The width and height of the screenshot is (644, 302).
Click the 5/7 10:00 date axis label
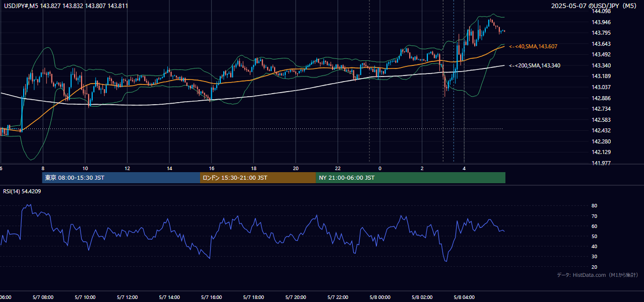(85, 297)
